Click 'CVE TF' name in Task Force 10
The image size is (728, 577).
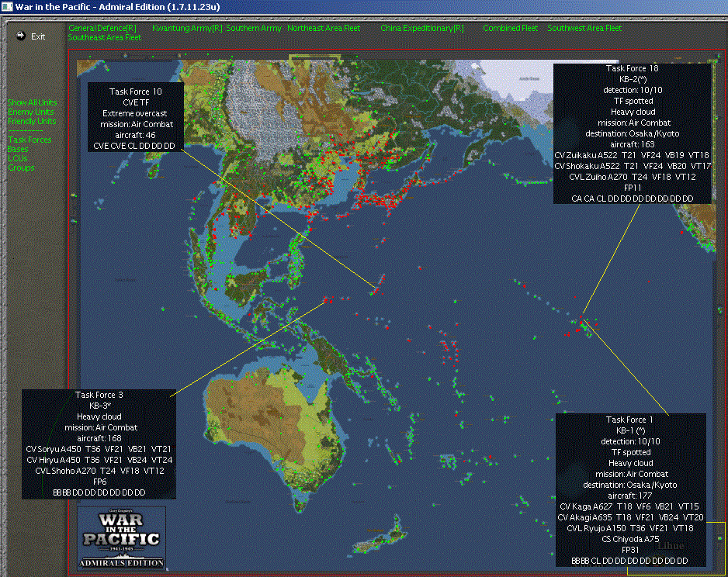pyautogui.click(x=134, y=102)
